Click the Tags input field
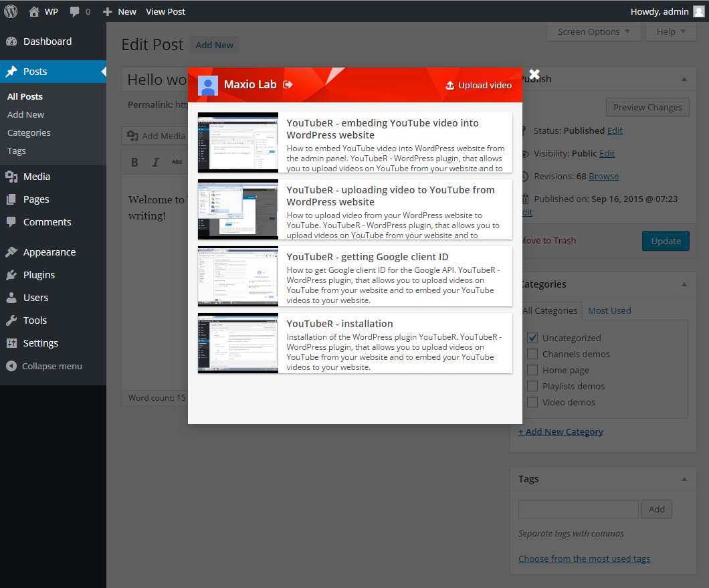Screen dimensions: 709x588 (579, 509)
